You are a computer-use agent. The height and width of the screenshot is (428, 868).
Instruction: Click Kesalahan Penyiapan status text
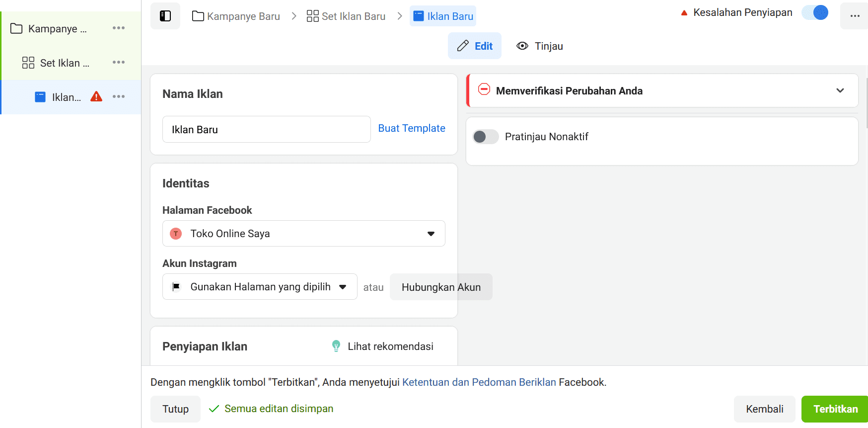tap(743, 12)
